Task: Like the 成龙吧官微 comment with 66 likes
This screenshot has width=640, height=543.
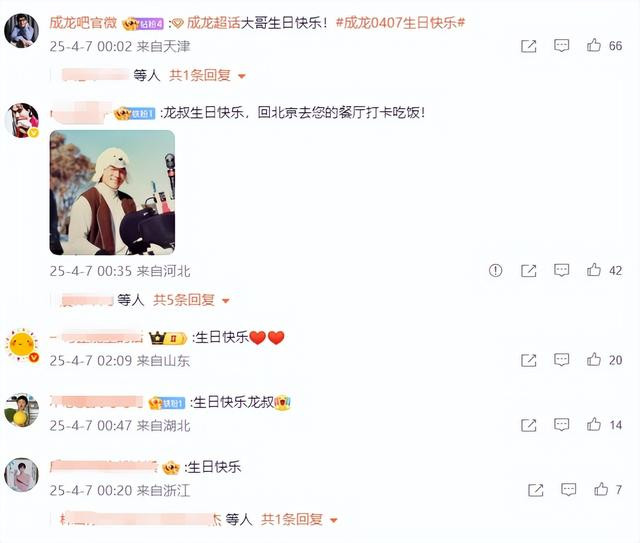Action: tap(594, 45)
